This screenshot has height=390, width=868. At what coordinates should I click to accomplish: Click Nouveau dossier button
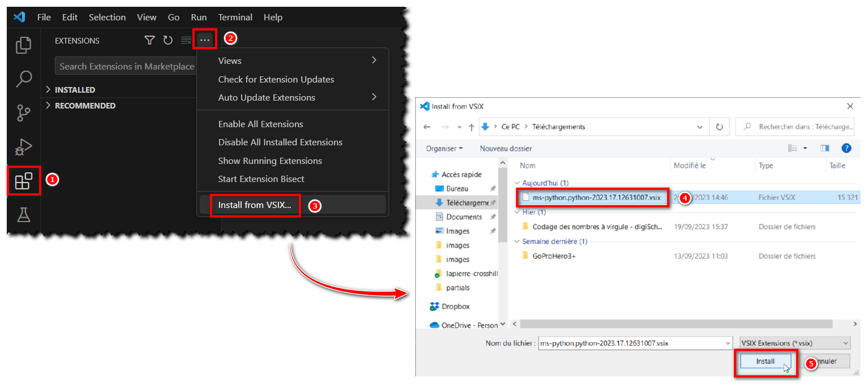click(506, 148)
